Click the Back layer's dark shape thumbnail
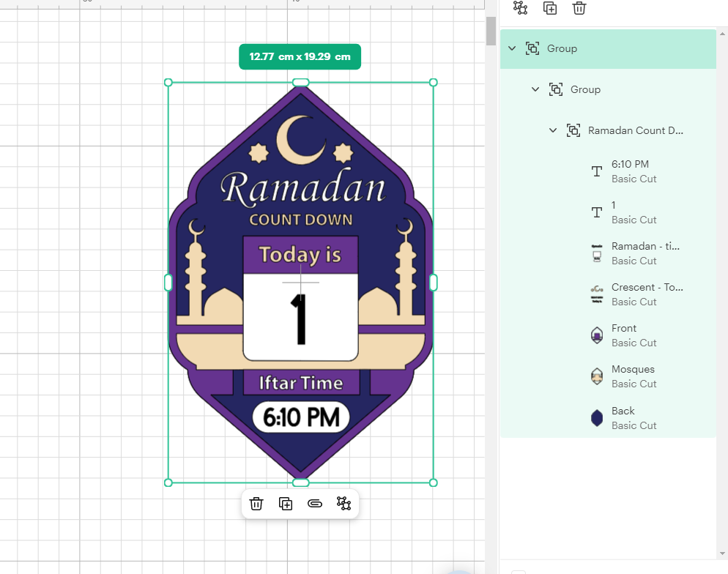Screen dimensions: 728x574 [x=596, y=417]
